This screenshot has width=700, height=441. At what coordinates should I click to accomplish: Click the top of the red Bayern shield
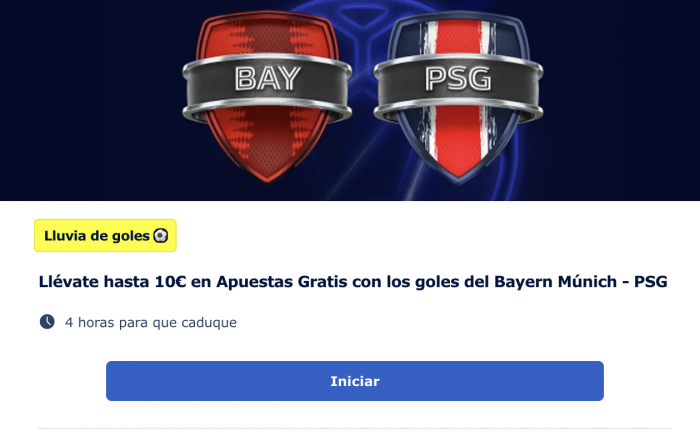pos(267,22)
